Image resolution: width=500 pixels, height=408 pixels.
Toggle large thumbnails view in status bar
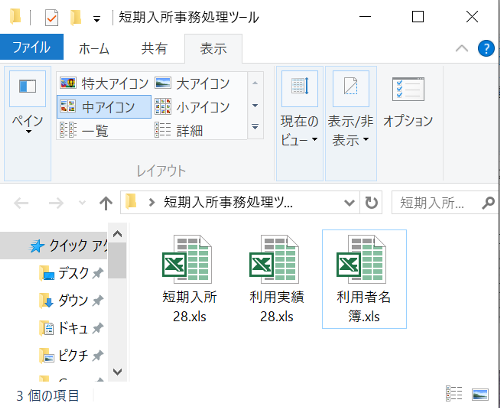pyautogui.click(x=480, y=395)
